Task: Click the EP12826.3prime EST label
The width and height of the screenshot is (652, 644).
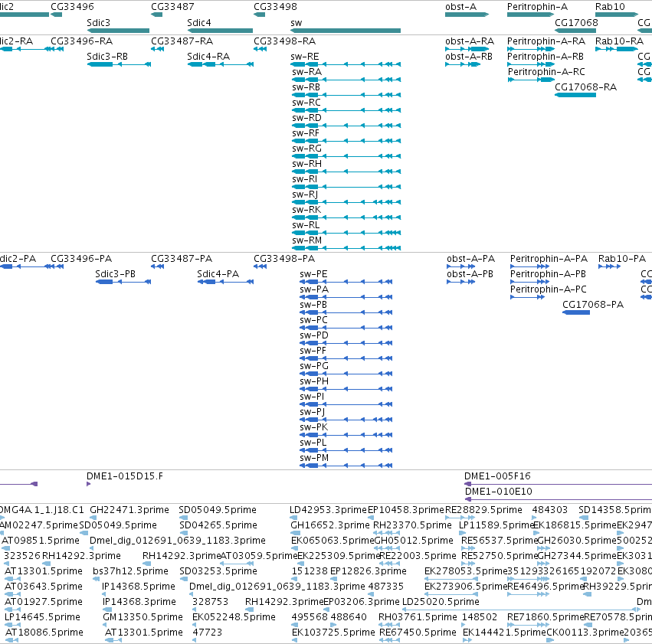Action: [369, 571]
